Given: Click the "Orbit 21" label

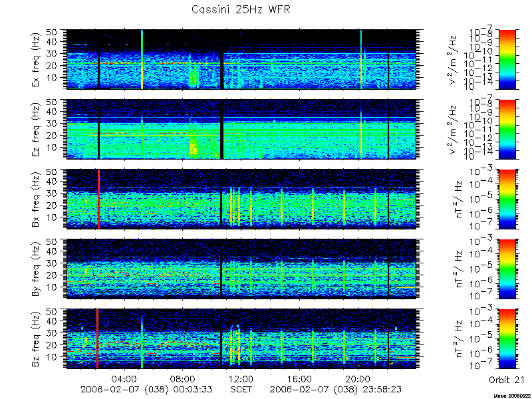Looking at the screenshot, I should click(507, 380).
